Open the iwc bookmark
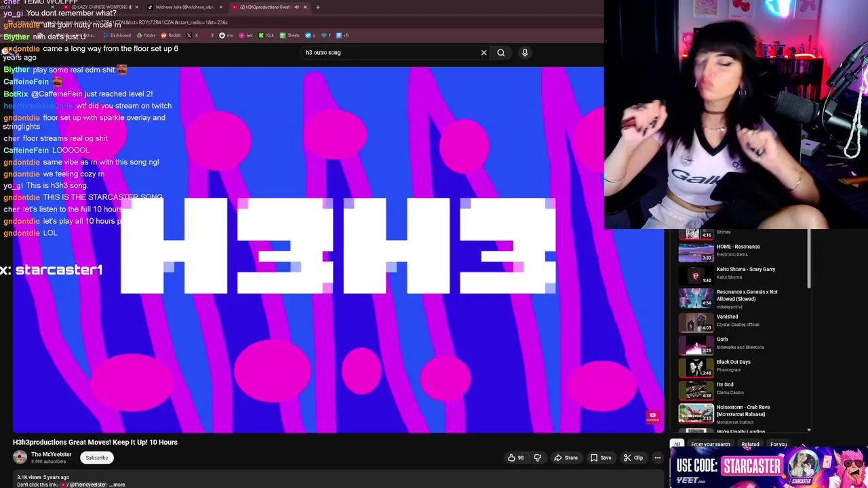Screen dimensions: 868x488 pyautogui.click(x=245, y=35)
